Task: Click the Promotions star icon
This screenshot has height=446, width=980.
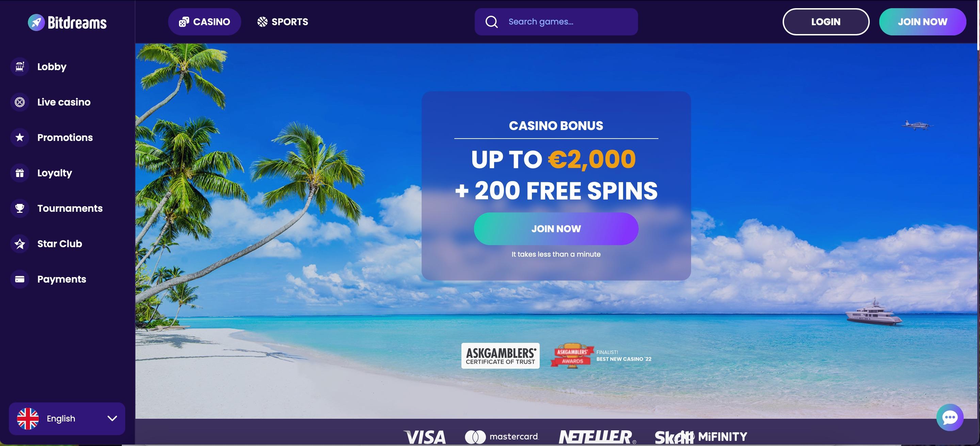Action: (x=20, y=138)
